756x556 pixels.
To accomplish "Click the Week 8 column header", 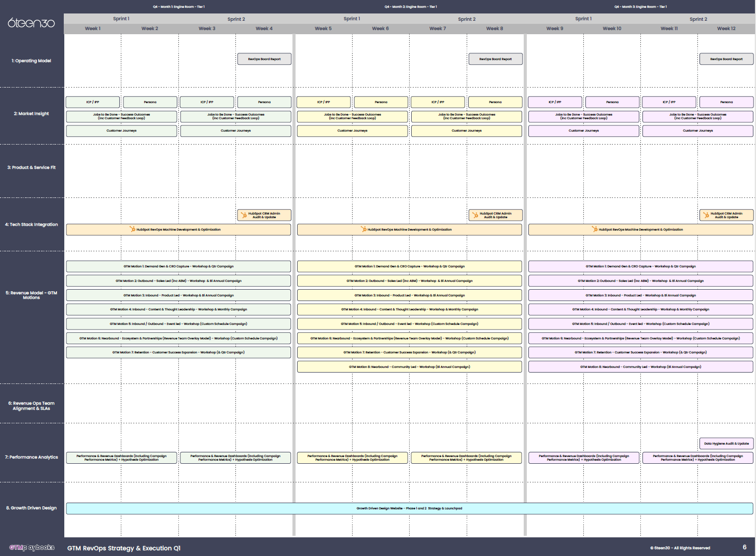I will [495, 28].
